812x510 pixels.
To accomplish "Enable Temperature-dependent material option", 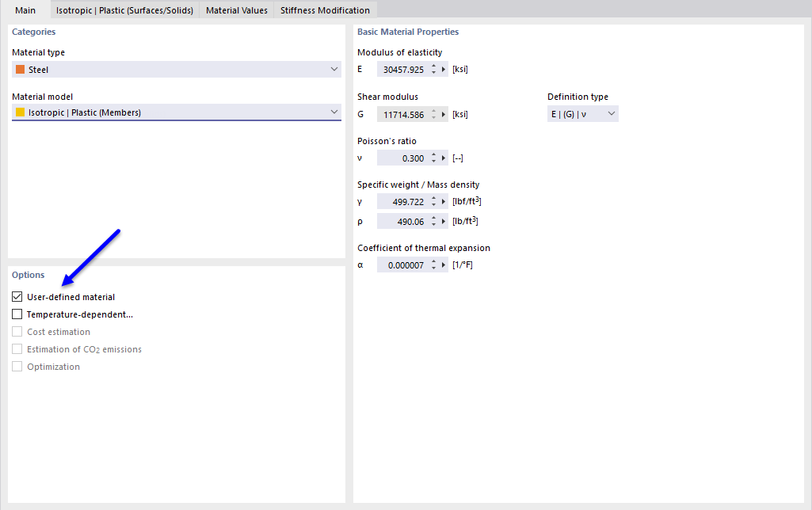I will pyautogui.click(x=17, y=314).
